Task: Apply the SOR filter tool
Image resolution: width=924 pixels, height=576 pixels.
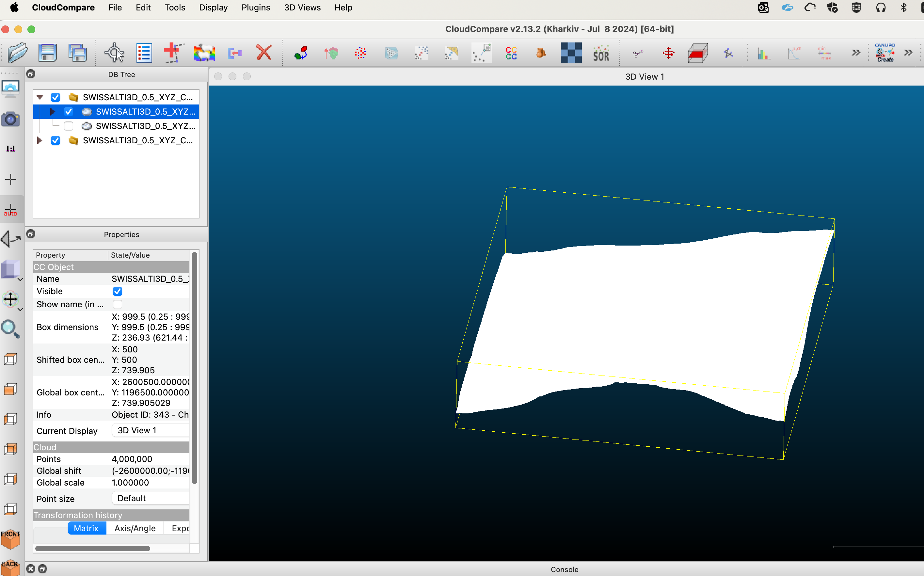Action: (601, 53)
